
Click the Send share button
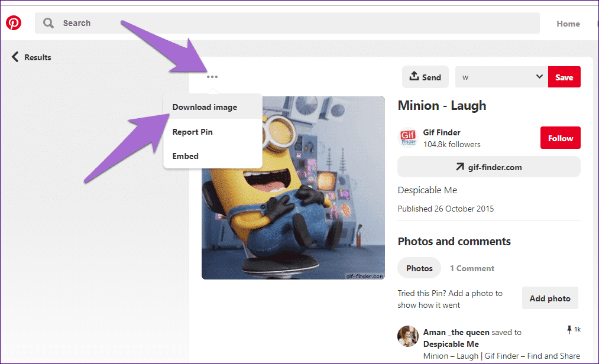pos(425,77)
